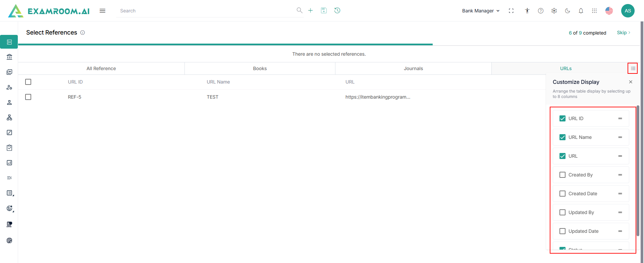This screenshot has width=644, height=263.
Task: Click the search magnifier icon
Action: point(300,10)
